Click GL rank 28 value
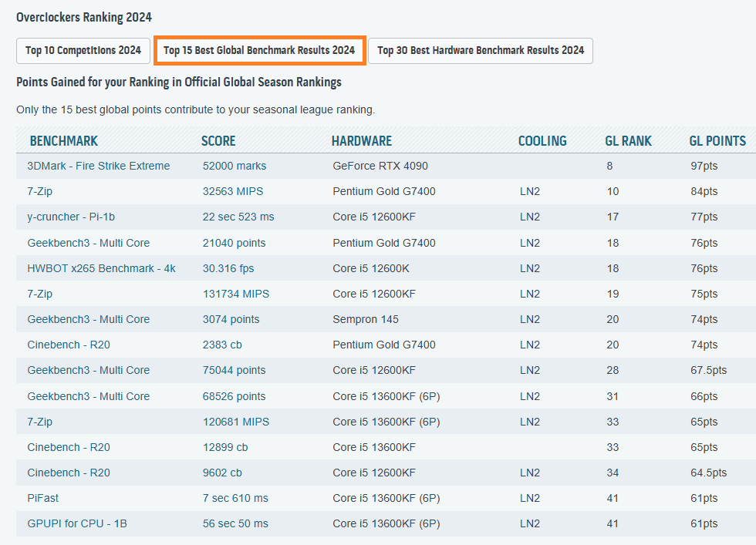The image size is (756, 545). 613,371
